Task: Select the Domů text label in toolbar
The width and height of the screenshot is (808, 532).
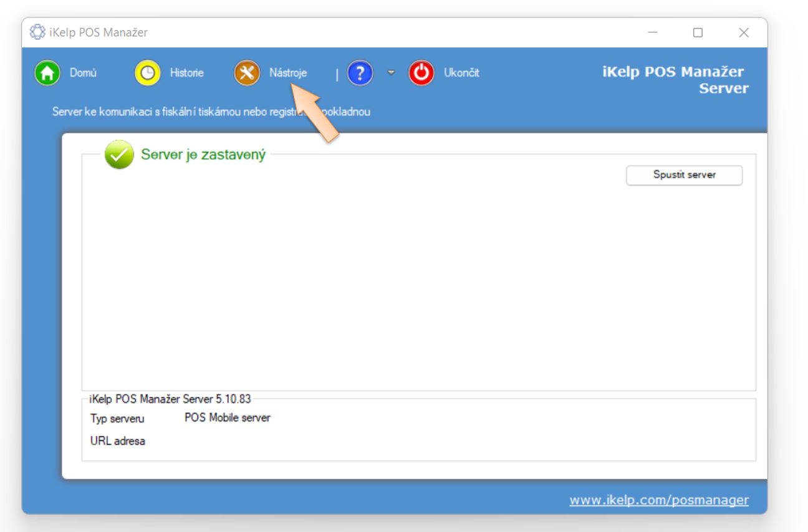Action: [x=83, y=73]
